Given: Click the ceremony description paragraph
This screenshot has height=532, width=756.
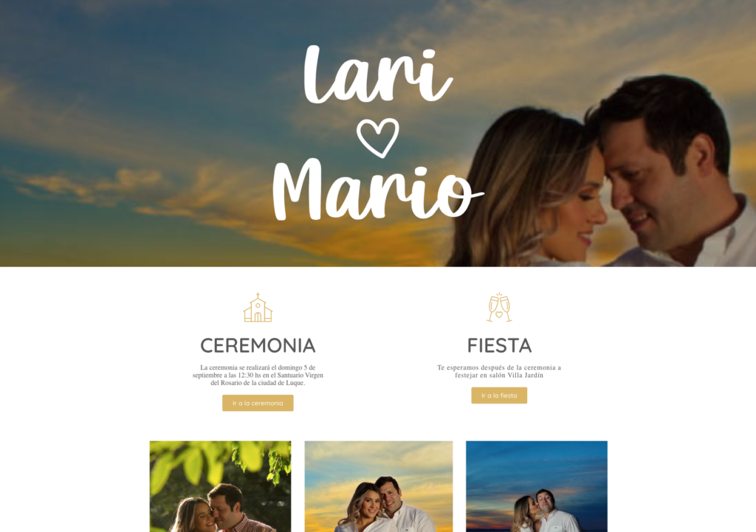Looking at the screenshot, I should pyautogui.click(x=258, y=375).
